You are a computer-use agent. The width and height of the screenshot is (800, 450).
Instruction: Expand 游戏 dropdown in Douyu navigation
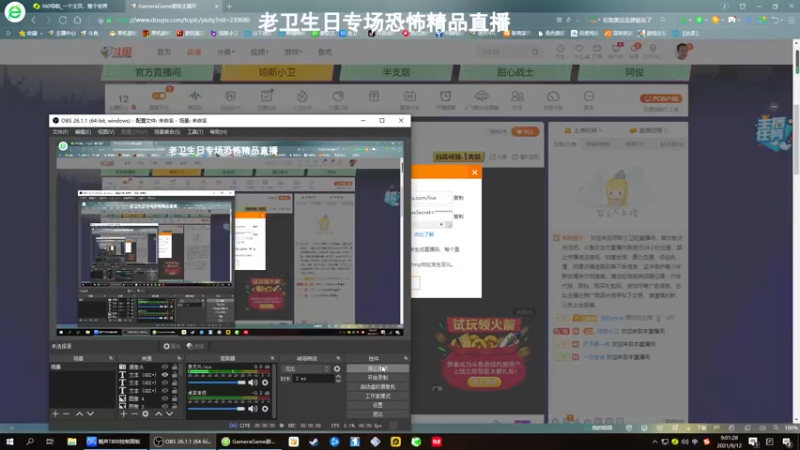click(293, 52)
